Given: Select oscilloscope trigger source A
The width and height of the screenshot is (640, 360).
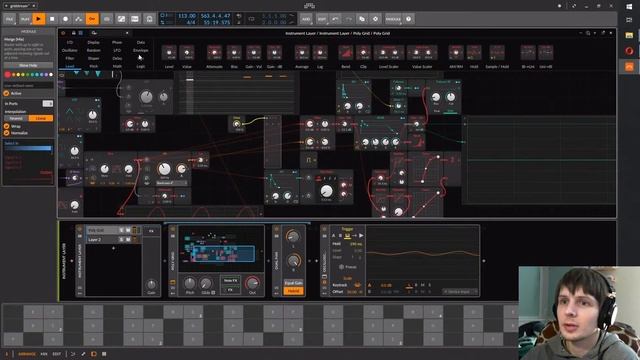Looking at the screenshot, I should pyautogui.click(x=333, y=236).
